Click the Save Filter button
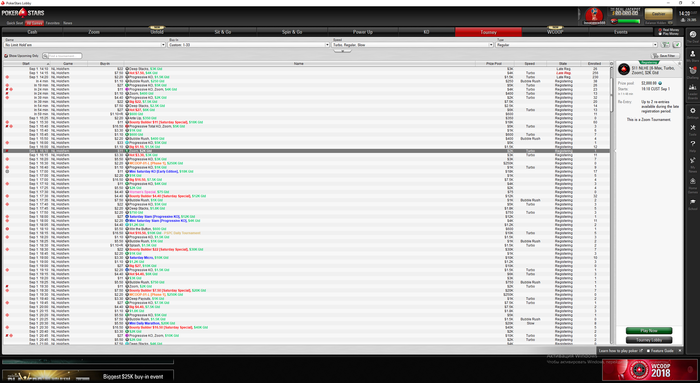700x383 pixels. 666,56
